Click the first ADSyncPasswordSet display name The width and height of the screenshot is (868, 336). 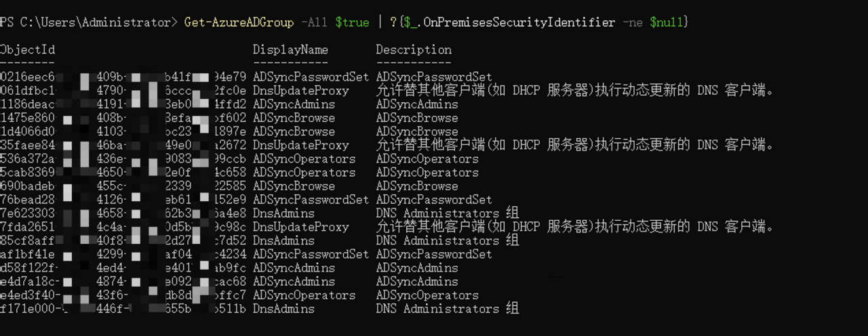pyautogui.click(x=311, y=77)
